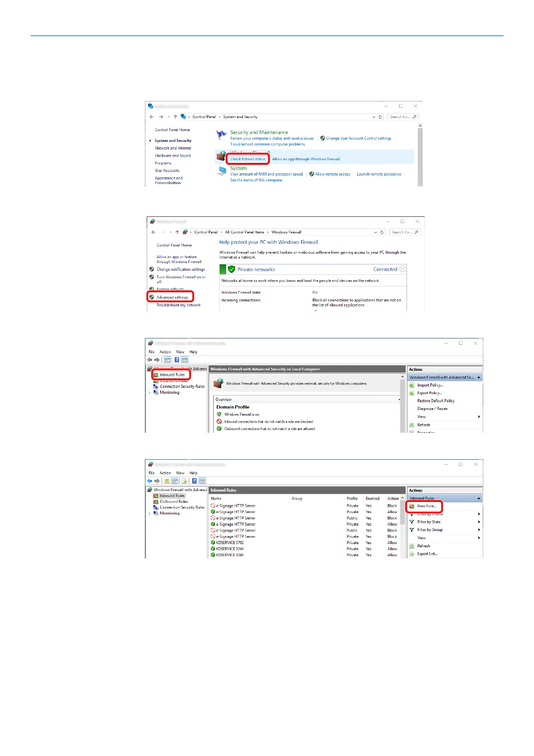Click Check firewall status link

[248, 159]
